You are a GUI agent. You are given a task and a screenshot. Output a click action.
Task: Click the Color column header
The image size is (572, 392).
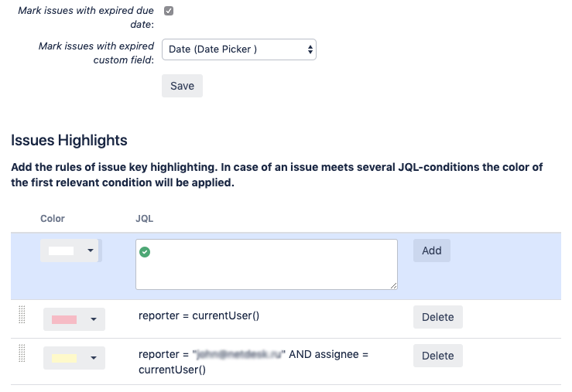[53, 219]
